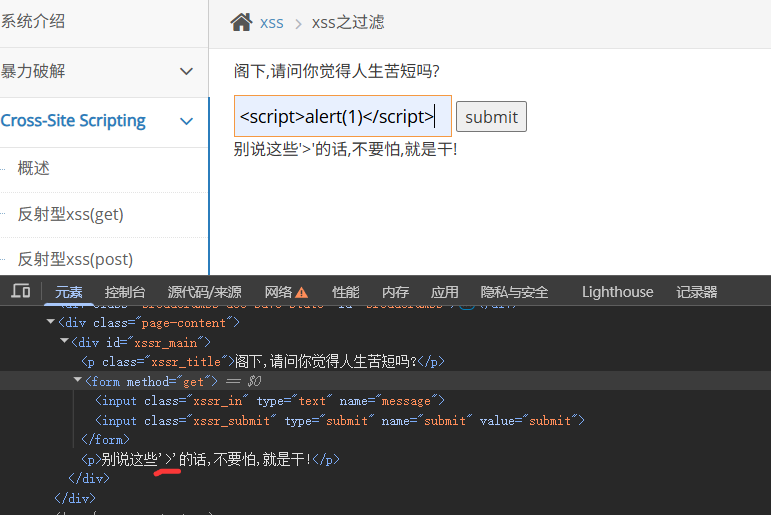Collapse the div page-content node triangle
This screenshot has height=515, width=771.
51,322
